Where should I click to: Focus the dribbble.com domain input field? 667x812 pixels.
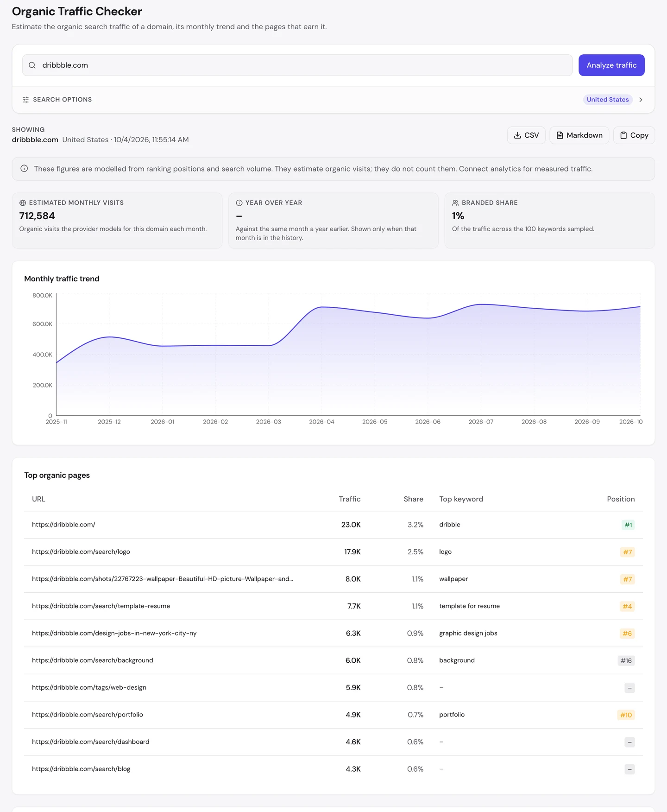297,65
